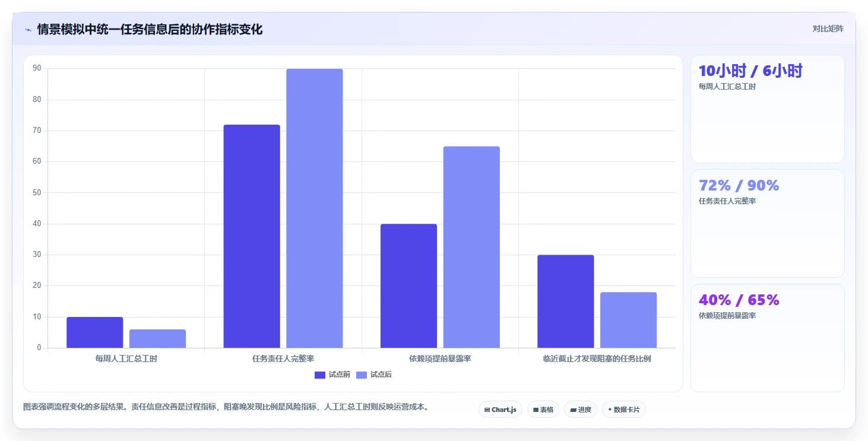Click the y-axis tick label 70
868x441 pixels.
point(37,131)
